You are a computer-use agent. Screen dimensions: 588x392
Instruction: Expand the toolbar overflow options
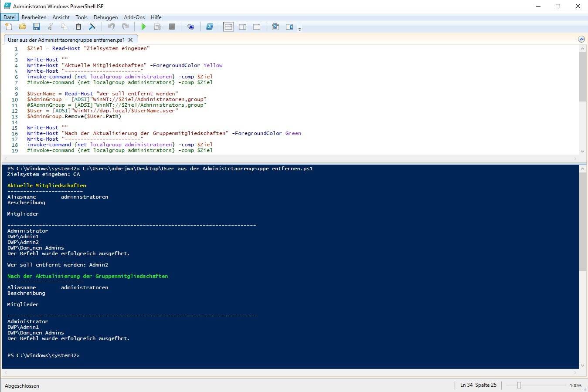pos(299,29)
